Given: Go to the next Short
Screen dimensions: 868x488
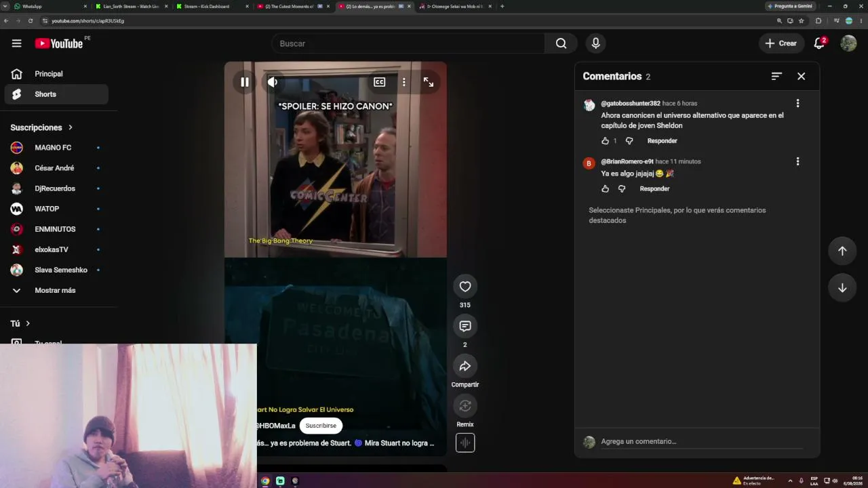Looking at the screenshot, I should coord(842,287).
